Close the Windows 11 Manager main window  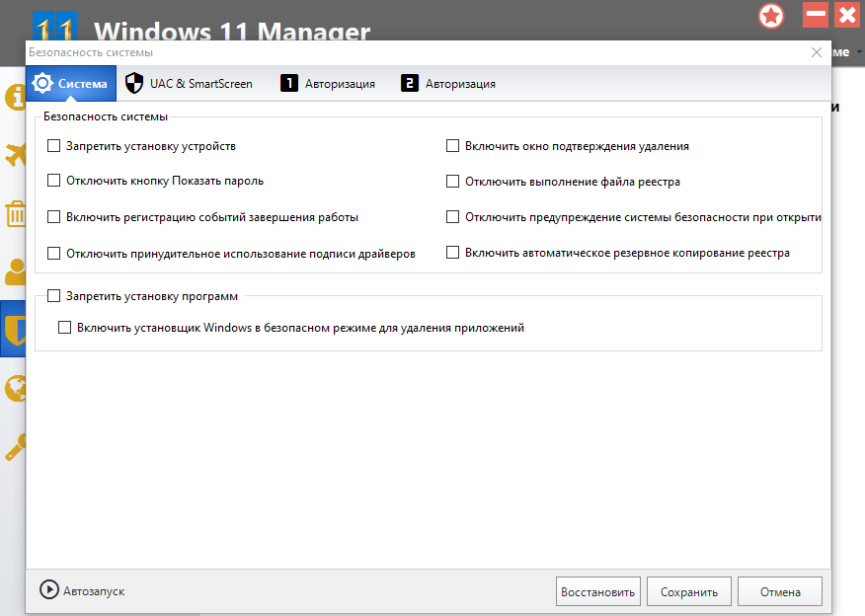point(848,15)
